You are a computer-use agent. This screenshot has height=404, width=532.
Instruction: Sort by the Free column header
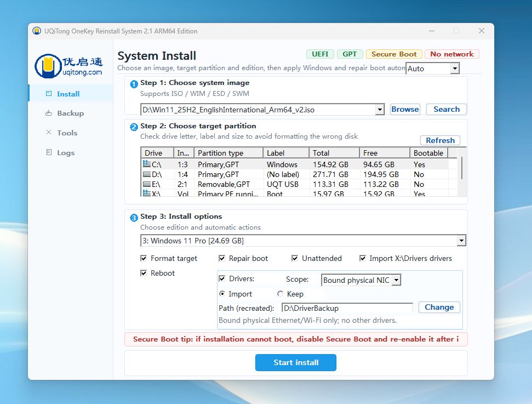click(x=385, y=153)
